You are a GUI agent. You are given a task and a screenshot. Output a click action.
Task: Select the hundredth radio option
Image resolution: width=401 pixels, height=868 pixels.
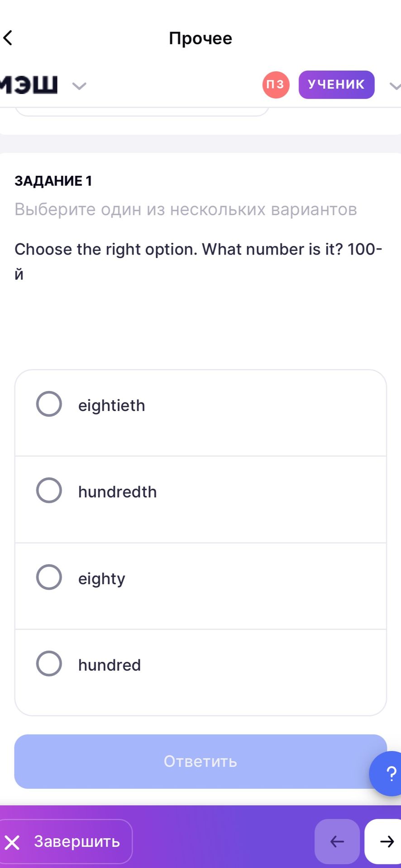point(49,491)
